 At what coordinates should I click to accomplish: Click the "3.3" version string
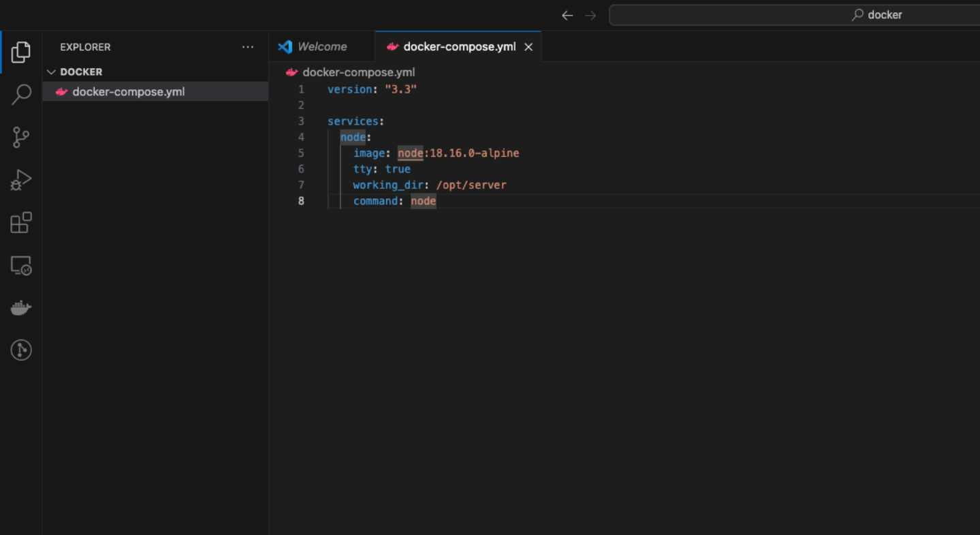coord(400,89)
